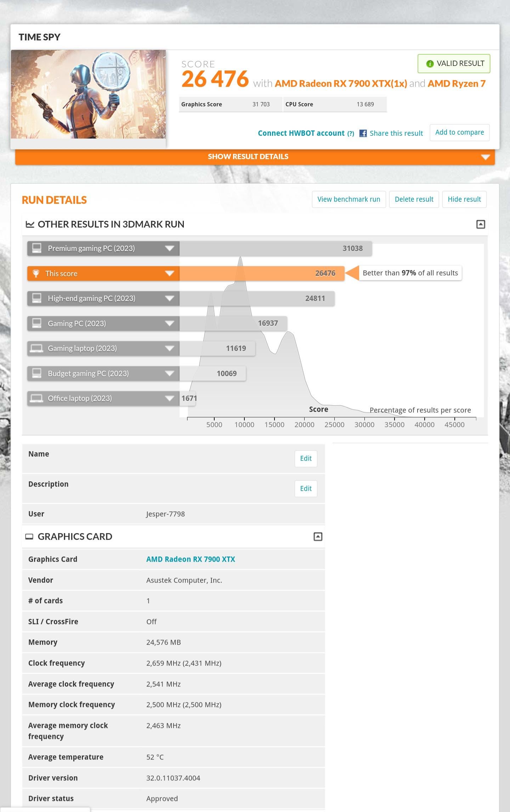Click Clock frequency value 2,659 MHz (2,431 MHz)
The image size is (510, 812).
tap(184, 663)
